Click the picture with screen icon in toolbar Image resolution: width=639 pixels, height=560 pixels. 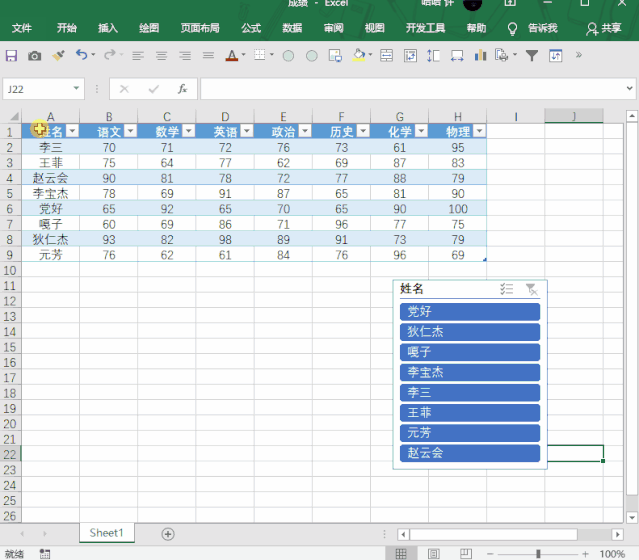point(335,55)
